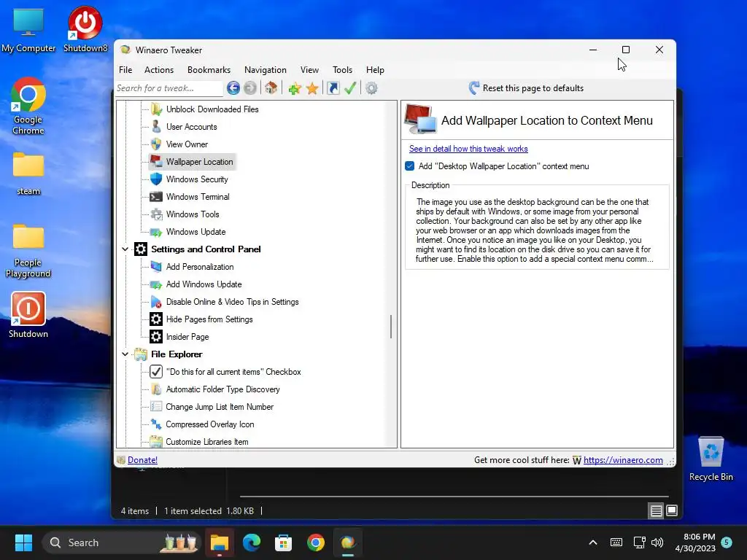This screenshot has width=747, height=560.
Task: Select the Shutdown8 desktop shortcut
Action: [x=85, y=29]
